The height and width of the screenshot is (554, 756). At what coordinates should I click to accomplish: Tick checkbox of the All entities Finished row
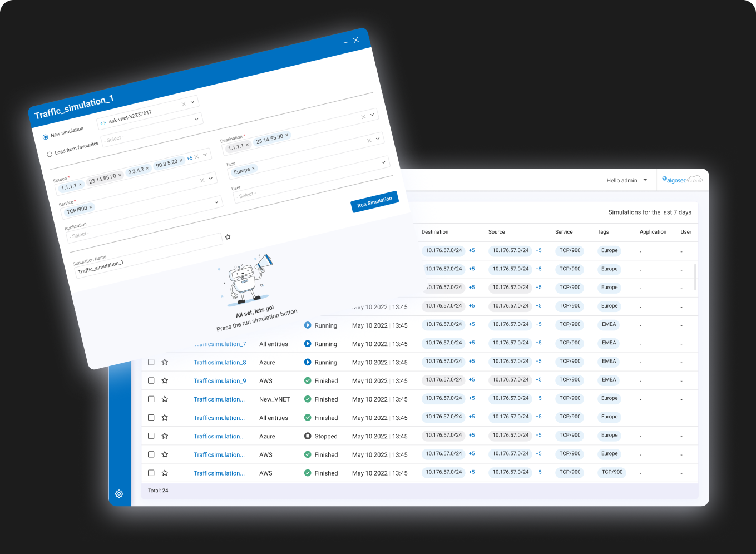[151, 417]
